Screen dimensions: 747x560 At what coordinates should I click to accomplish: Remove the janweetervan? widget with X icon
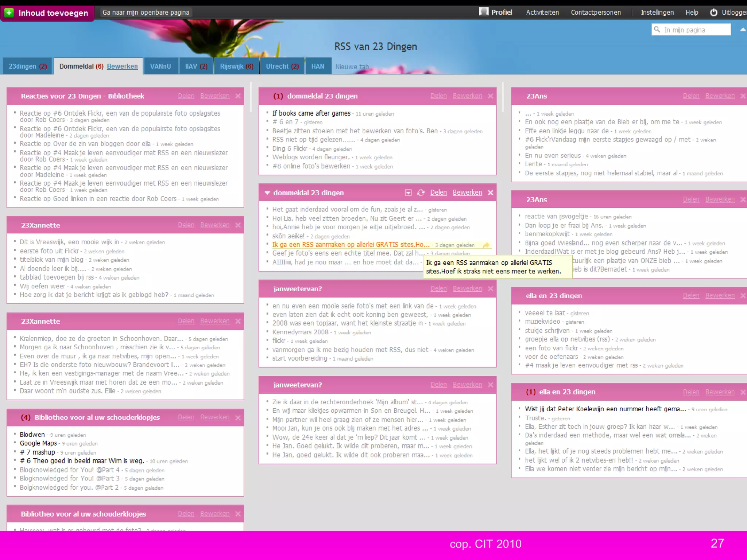click(491, 289)
